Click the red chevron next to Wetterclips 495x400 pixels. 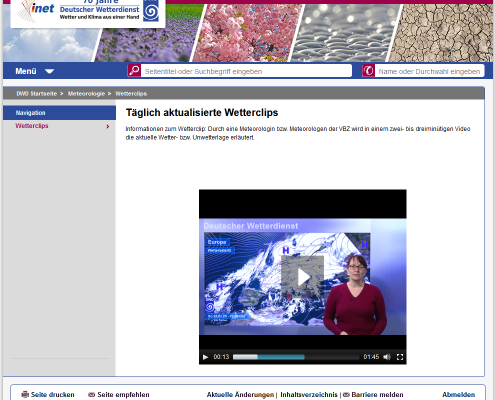tap(108, 126)
